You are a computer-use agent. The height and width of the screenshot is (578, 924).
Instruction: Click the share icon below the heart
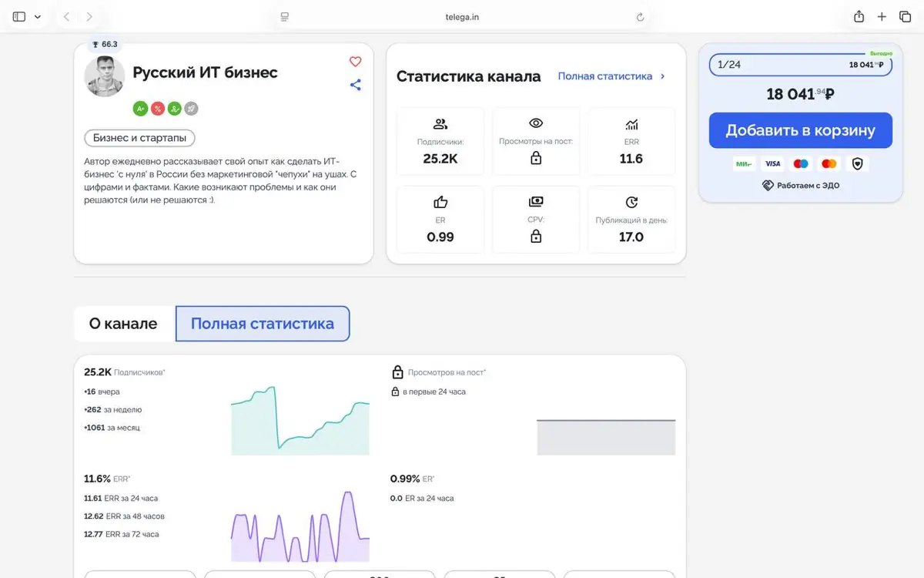pyautogui.click(x=355, y=85)
